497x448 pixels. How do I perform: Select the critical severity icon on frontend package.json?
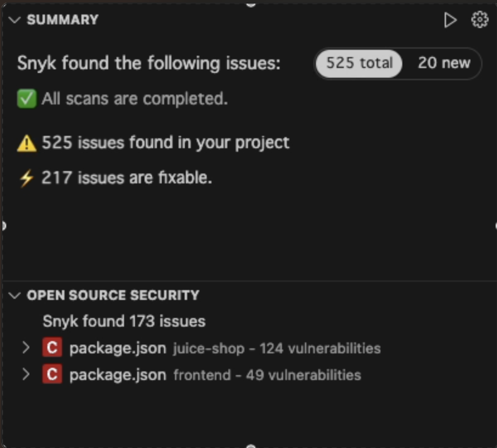pyautogui.click(x=53, y=375)
